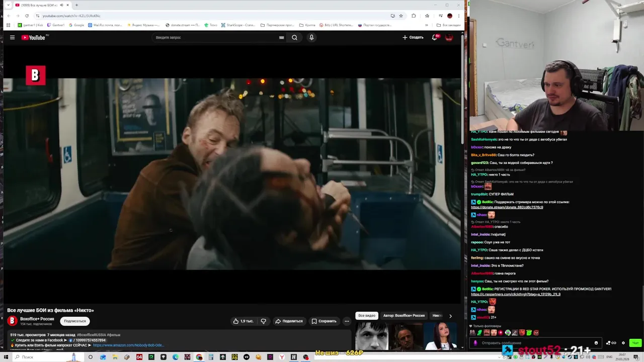Click the Поделиться share button
Viewport: 644px width, 362px height.
tap(289, 321)
